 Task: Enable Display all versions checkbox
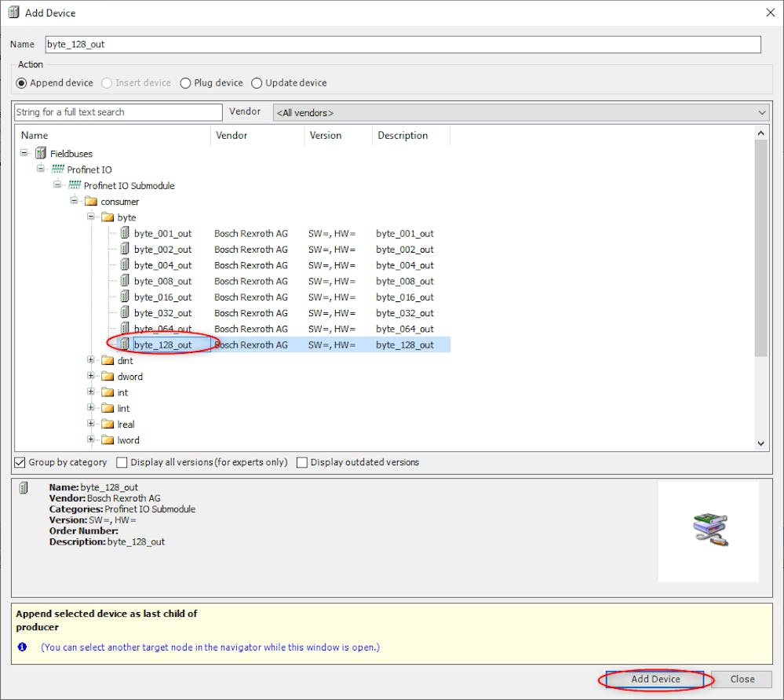click(x=122, y=462)
